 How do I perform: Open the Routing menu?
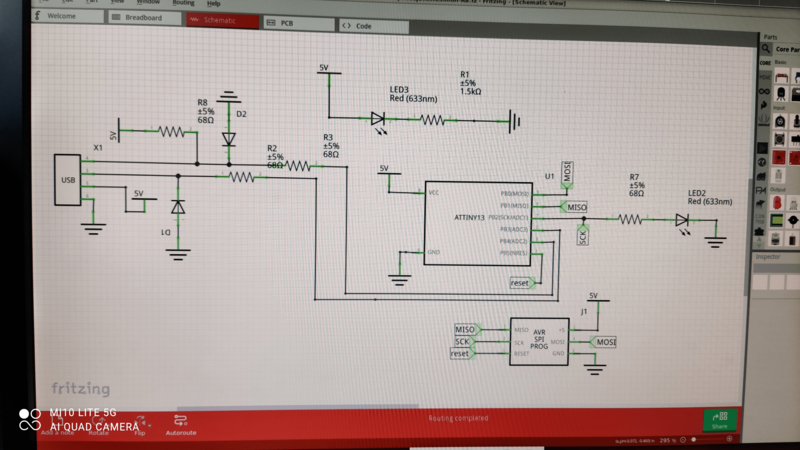183,3
